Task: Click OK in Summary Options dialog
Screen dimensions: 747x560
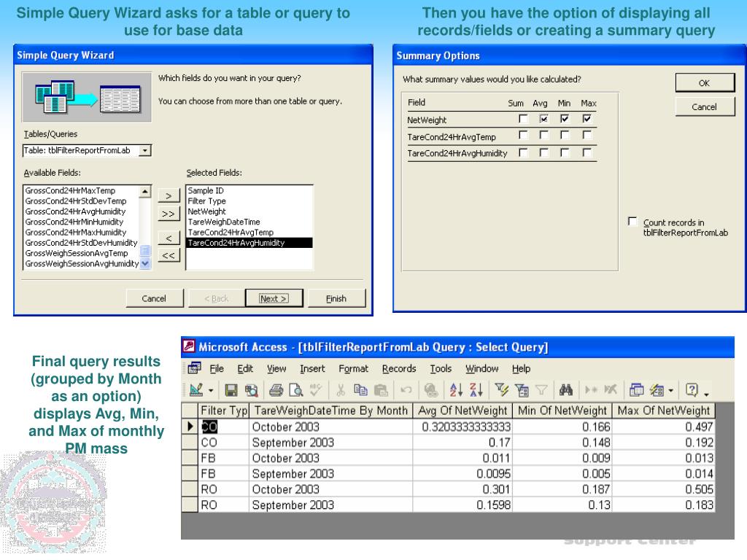Action: [705, 83]
